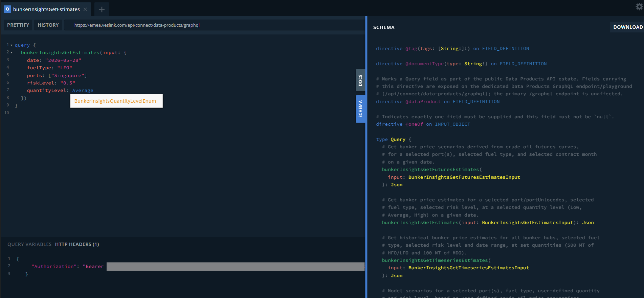Screen dimensions: 644x298
Task: Toggle the SCHEMA side tab
Action: click(360, 109)
